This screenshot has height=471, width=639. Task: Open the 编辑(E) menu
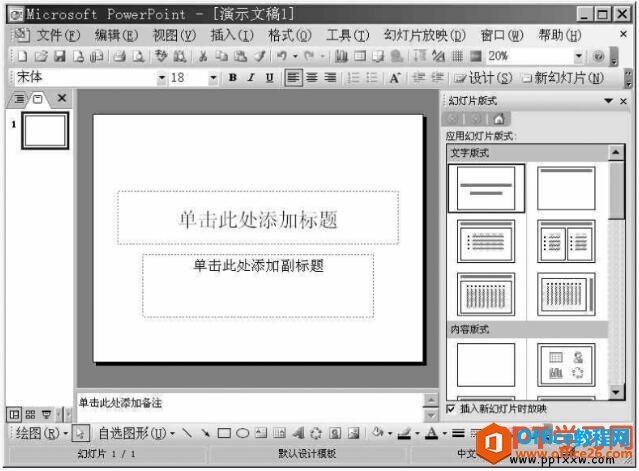point(116,35)
